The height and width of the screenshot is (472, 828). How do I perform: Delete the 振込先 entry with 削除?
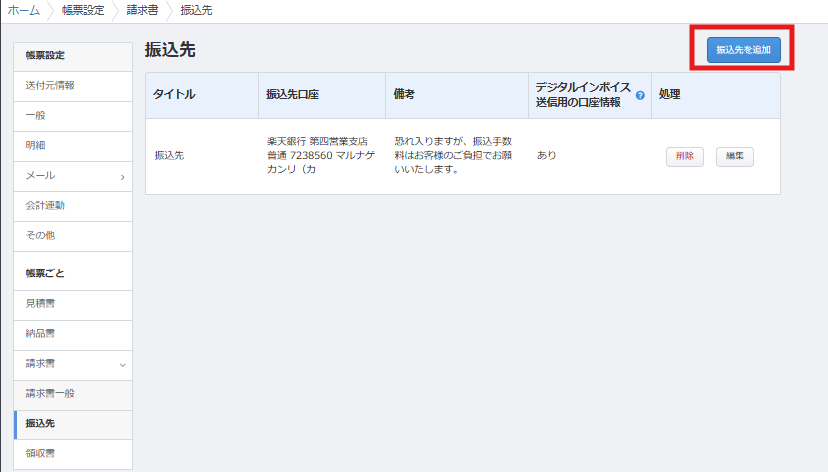pos(685,156)
